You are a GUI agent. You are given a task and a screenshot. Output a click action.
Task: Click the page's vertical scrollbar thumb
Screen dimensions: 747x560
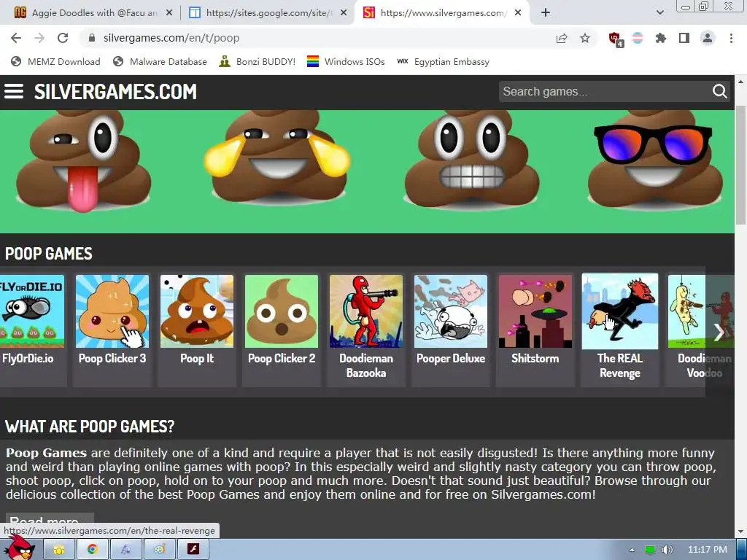coord(740,165)
